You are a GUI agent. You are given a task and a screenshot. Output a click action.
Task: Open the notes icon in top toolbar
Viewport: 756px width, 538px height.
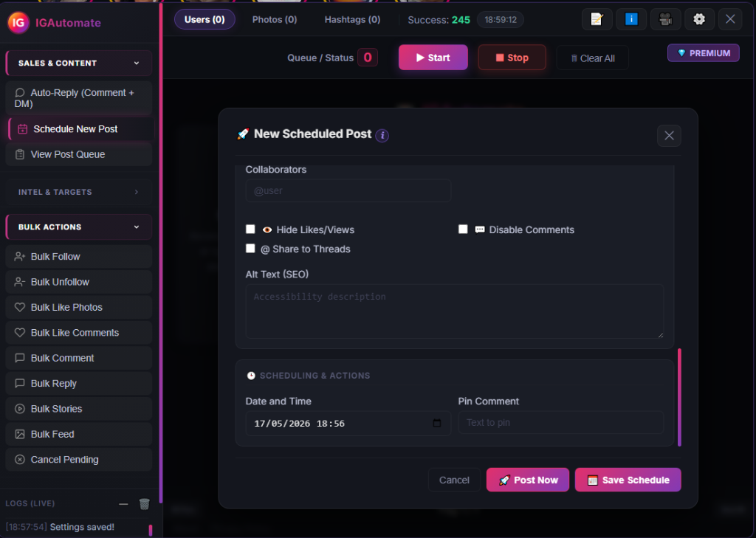(x=597, y=19)
